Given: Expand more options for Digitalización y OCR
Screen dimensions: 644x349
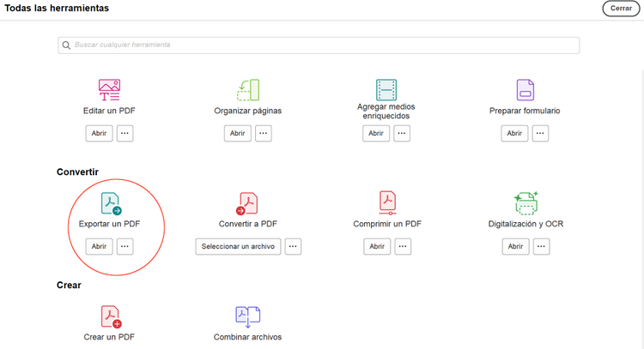Looking at the screenshot, I should pyautogui.click(x=541, y=246).
